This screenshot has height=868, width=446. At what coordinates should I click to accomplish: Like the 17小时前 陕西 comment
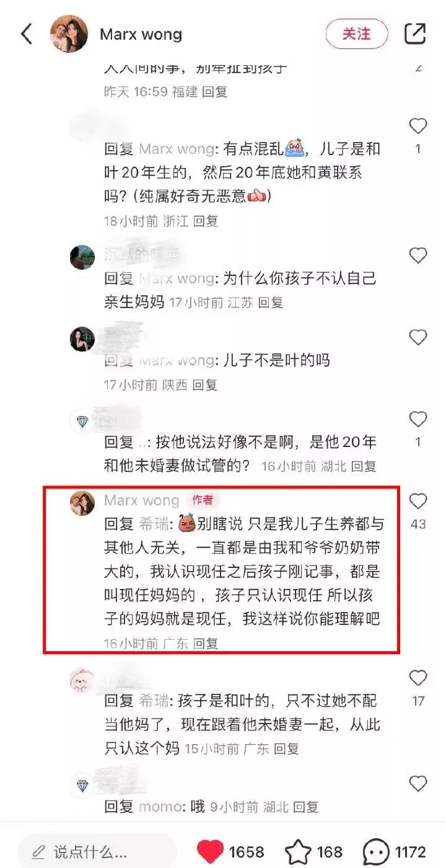click(418, 337)
